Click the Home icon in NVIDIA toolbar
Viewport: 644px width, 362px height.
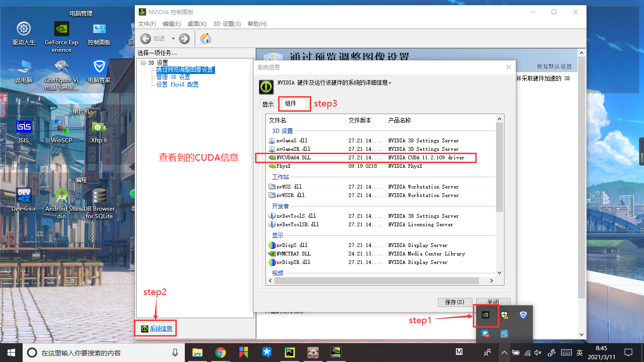206,39
